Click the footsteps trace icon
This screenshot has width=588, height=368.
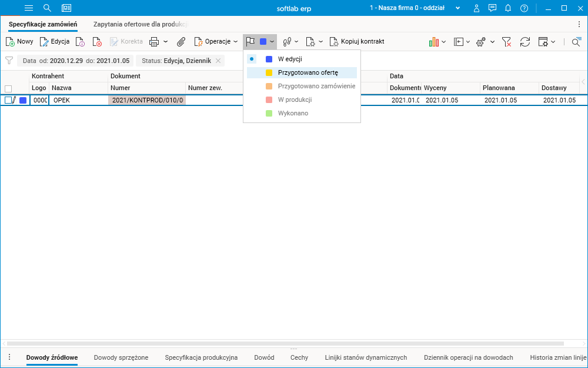[287, 42]
